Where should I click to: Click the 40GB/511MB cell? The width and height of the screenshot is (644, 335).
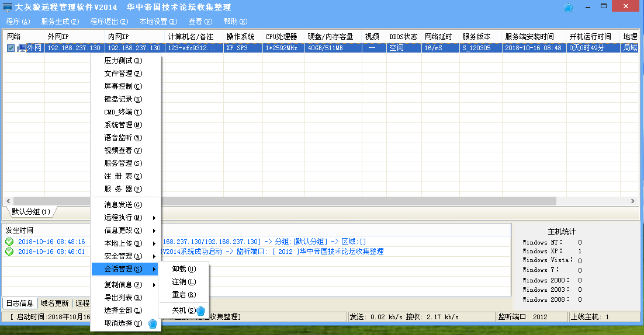[x=333, y=48]
